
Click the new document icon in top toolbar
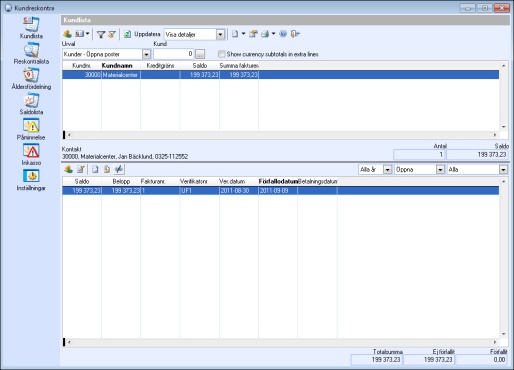pyautogui.click(x=235, y=34)
